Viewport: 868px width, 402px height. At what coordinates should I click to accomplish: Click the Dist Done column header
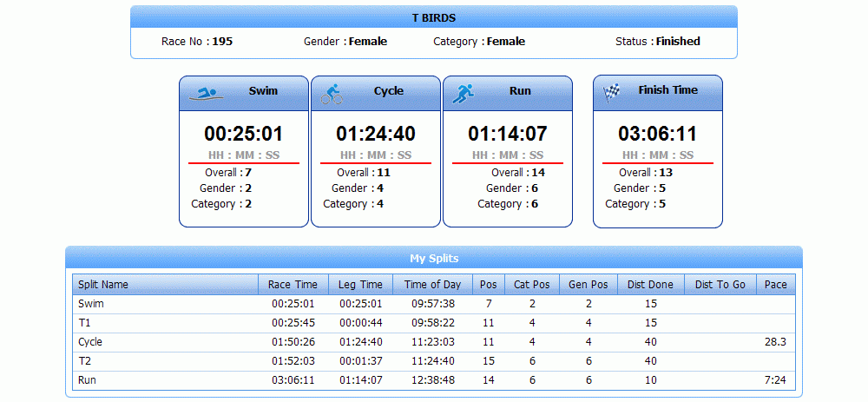(650, 285)
